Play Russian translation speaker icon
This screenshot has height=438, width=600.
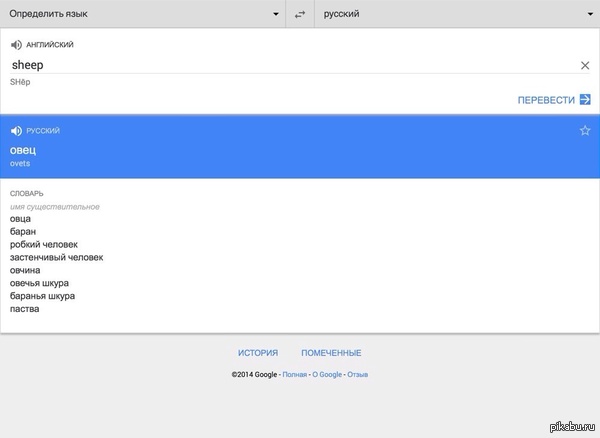[x=16, y=131]
